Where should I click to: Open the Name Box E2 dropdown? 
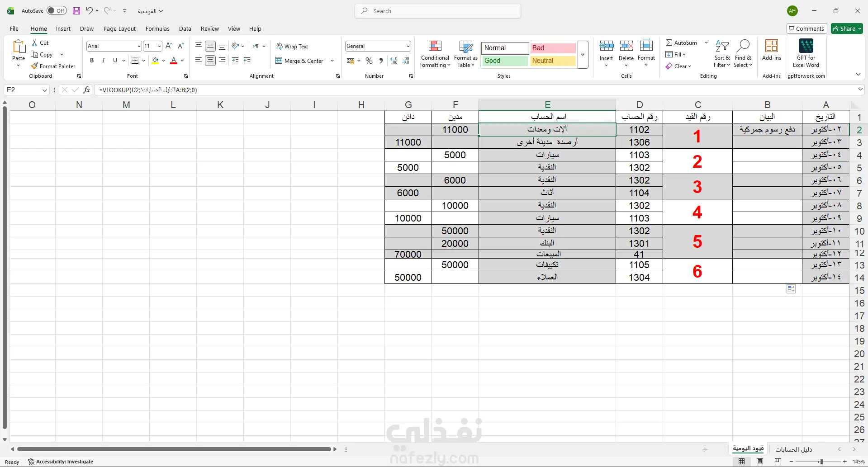45,90
